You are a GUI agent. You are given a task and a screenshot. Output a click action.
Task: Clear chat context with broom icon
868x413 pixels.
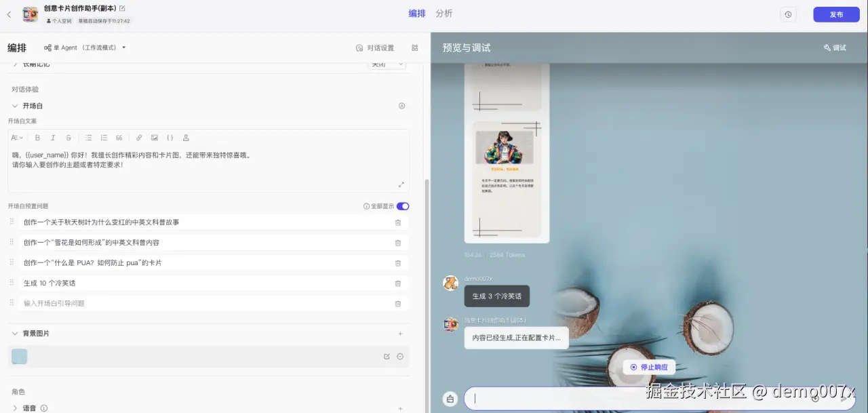click(x=450, y=399)
